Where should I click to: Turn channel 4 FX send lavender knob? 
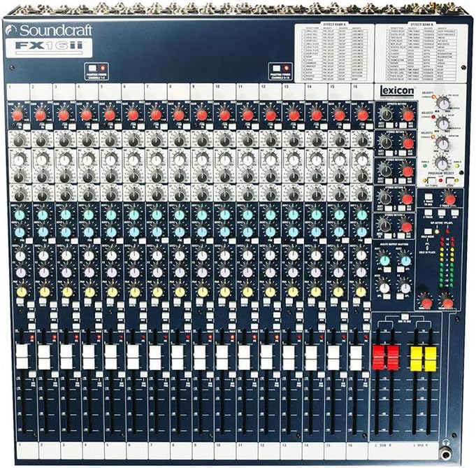89,272
